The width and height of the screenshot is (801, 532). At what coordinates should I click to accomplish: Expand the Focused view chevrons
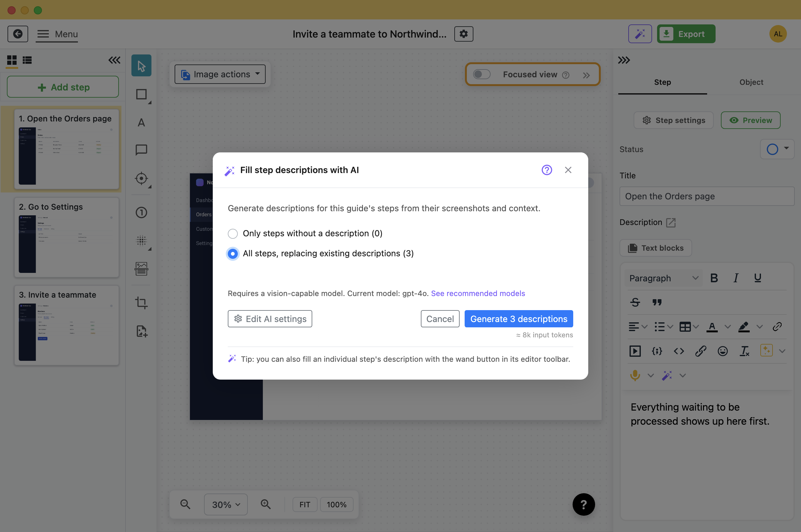coord(586,75)
